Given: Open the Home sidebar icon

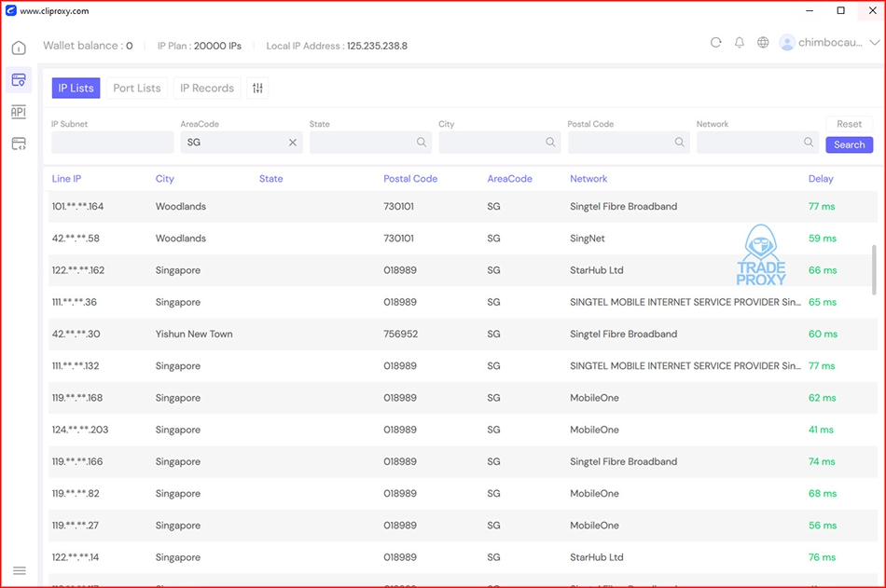Looking at the screenshot, I should (x=19, y=48).
